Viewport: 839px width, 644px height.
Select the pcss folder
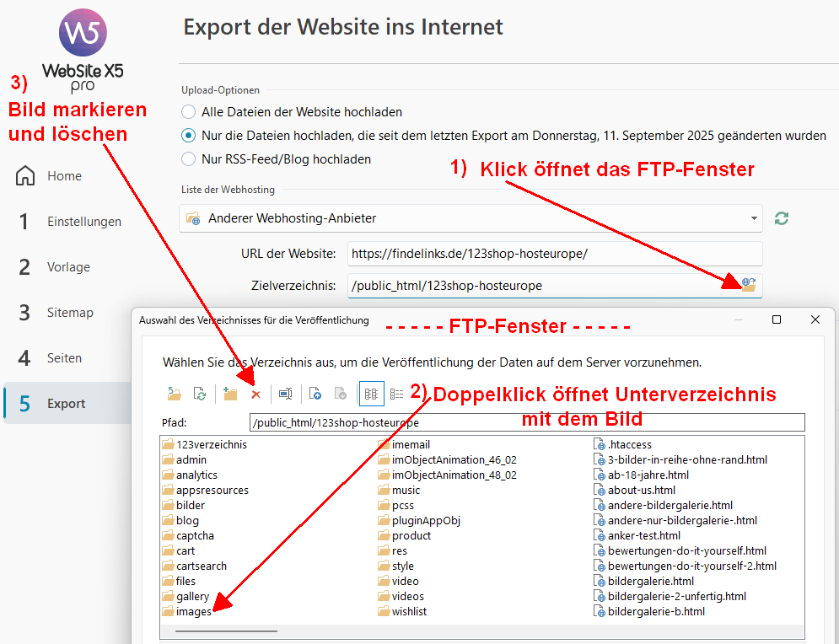396,505
